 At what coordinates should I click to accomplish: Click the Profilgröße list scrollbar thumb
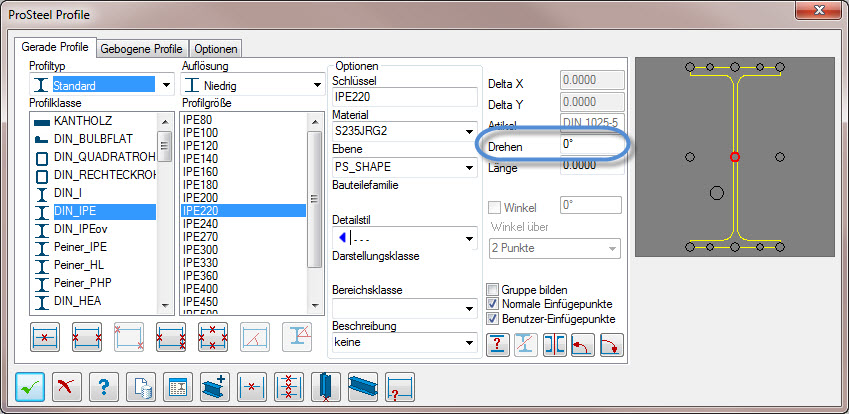pos(315,199)
